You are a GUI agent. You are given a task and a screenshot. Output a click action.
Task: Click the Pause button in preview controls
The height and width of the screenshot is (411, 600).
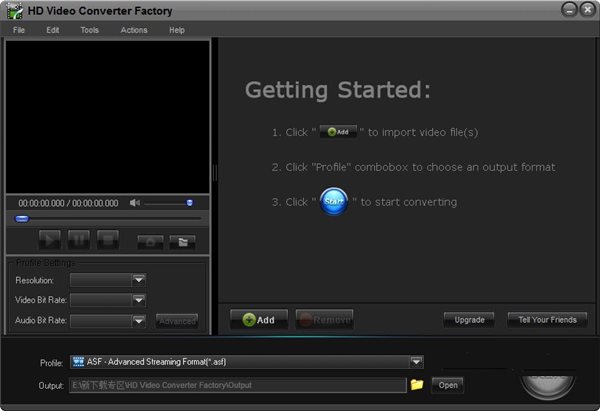79,240
